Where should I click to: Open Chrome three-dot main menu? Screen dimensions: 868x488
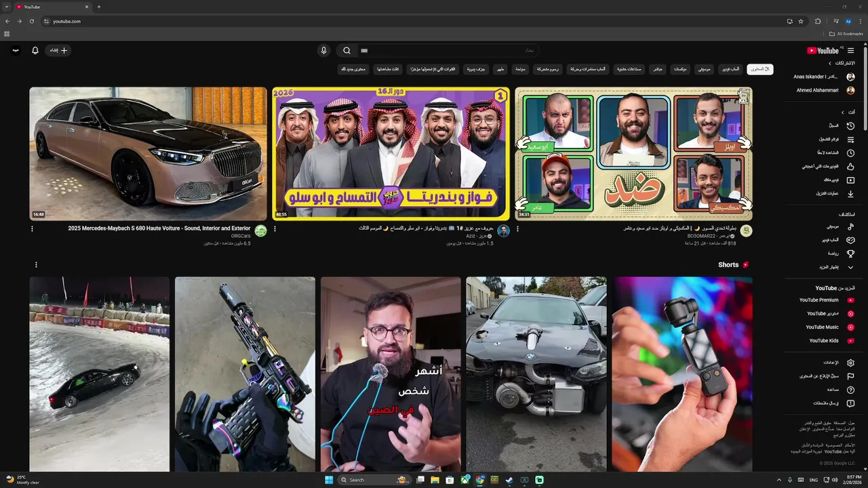[x=861, y=21]
